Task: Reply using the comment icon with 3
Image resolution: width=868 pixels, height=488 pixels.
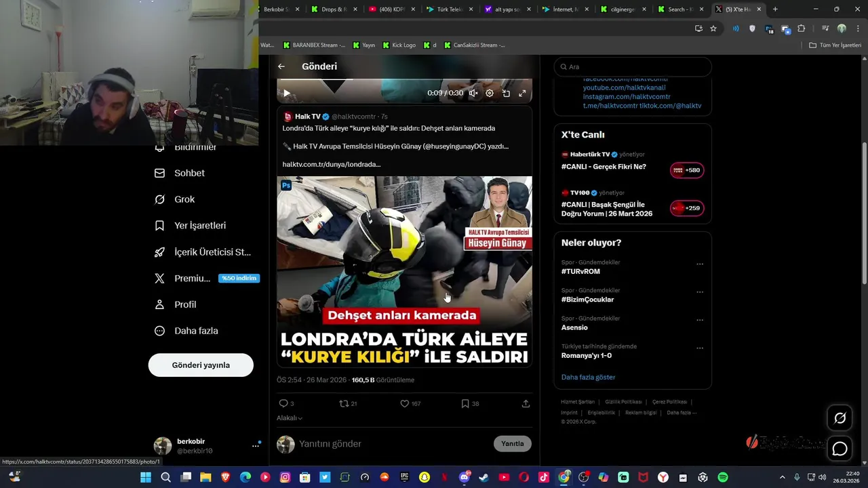Action: click(286, 403)
